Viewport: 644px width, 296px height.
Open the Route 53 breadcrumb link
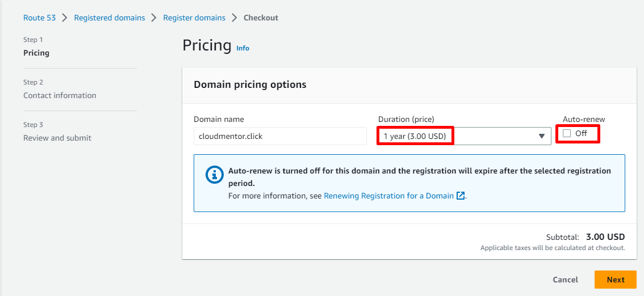pos(39,18)
